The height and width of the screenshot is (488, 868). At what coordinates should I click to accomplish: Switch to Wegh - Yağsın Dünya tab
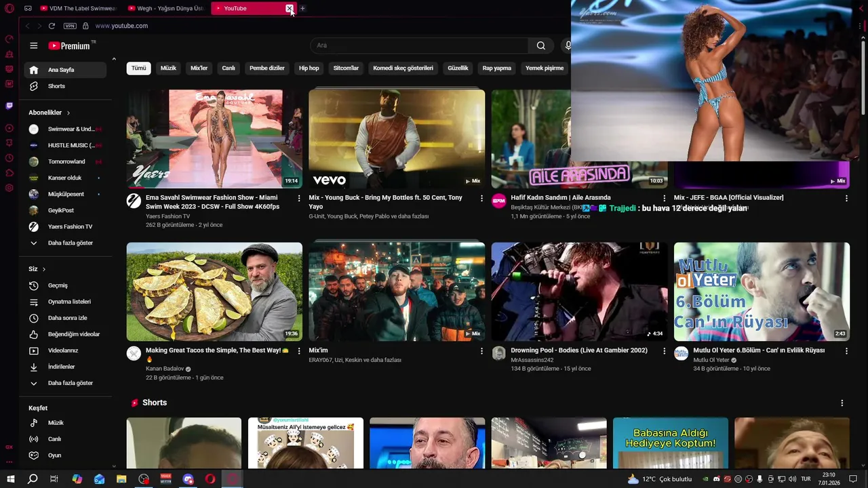click(165, 8)
